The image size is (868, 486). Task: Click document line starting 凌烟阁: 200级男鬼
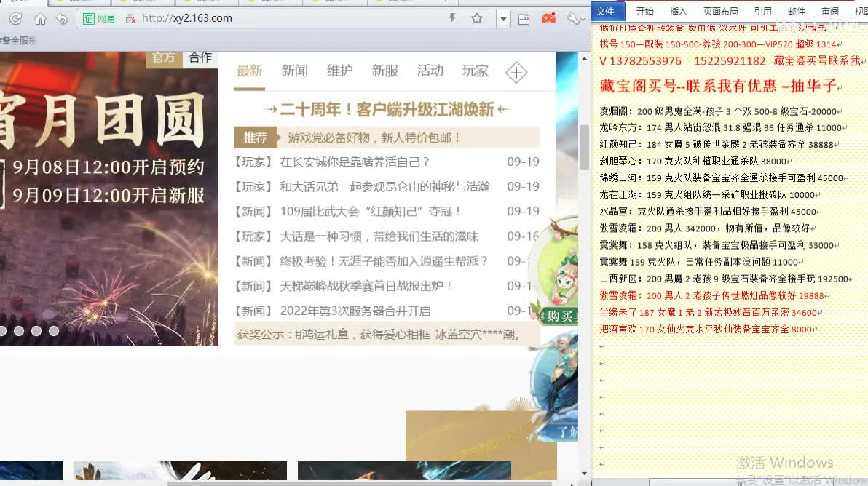coord(719,111)
